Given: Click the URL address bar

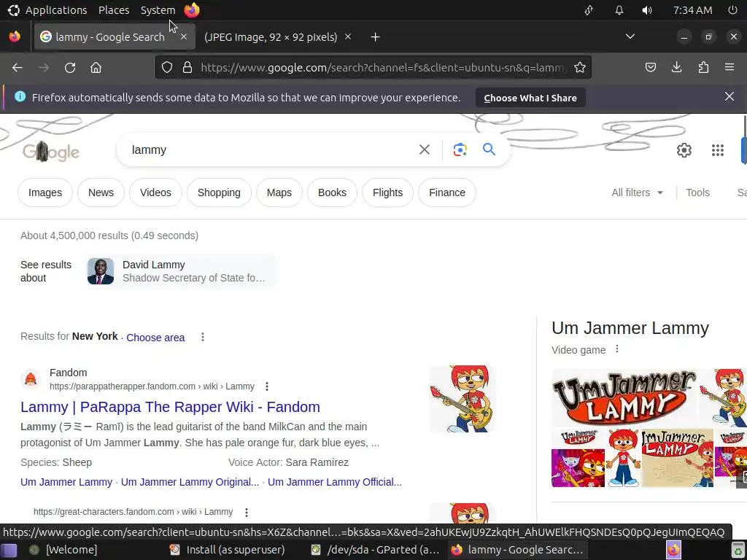Looking at the screenshot, I should (x=382, y=68).
